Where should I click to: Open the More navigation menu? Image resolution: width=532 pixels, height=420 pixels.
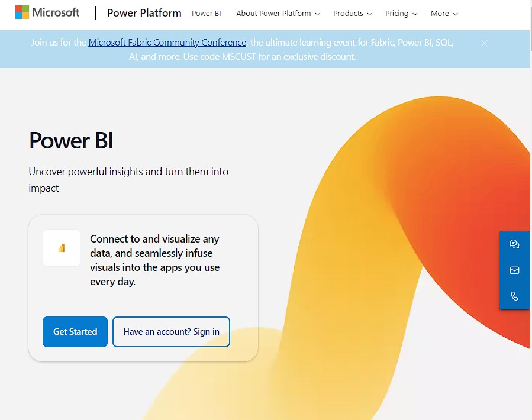tap(444, 14)
